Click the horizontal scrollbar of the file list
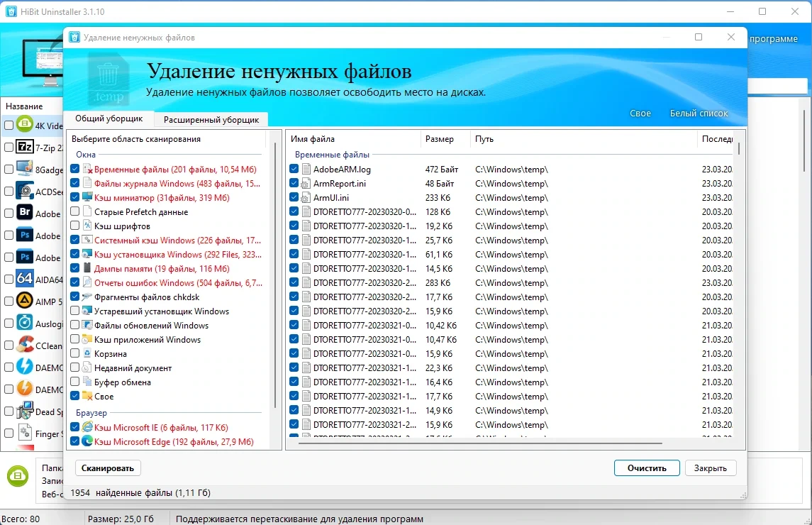Image resolution: width=812 pixels, height=525 pixels. (x=480, y=443)
